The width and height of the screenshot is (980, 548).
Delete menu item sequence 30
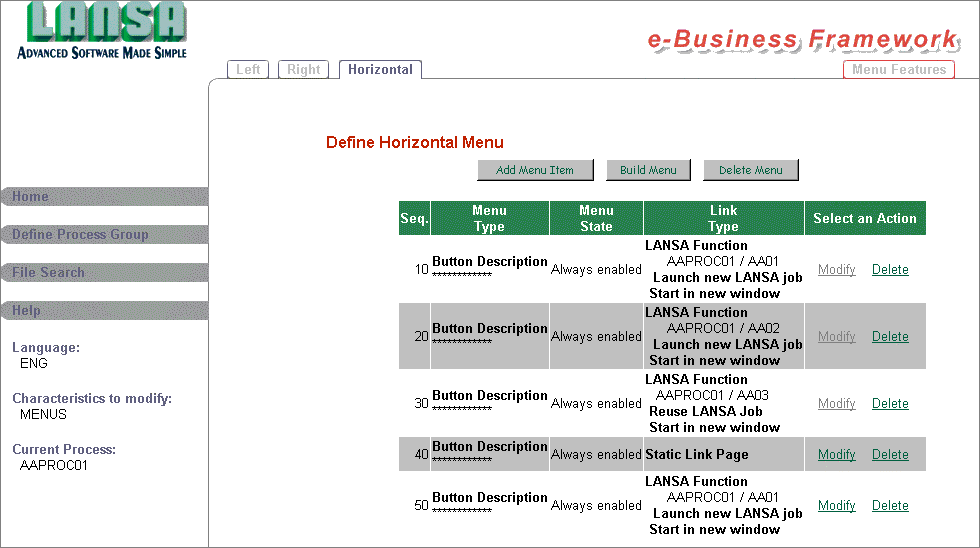pos(890,404)
